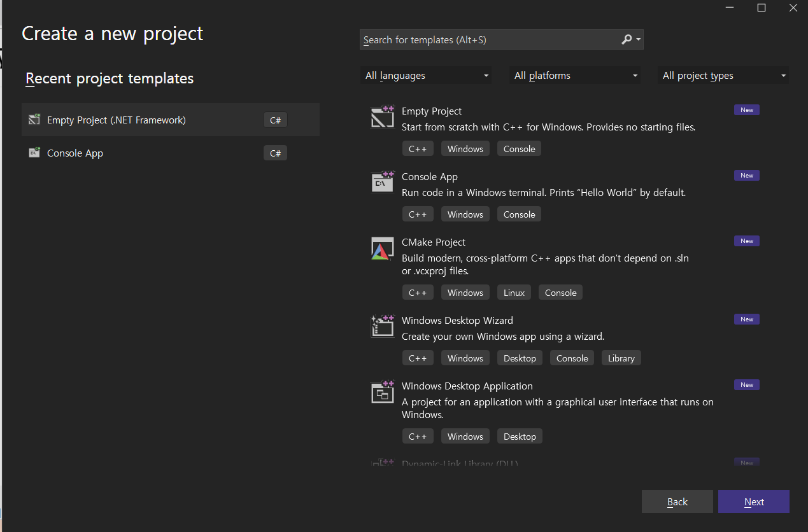The height and width of the screenshot is (532, 808).
Task: Click the New badge on CMake Project
Action: (x=747, y=241)
